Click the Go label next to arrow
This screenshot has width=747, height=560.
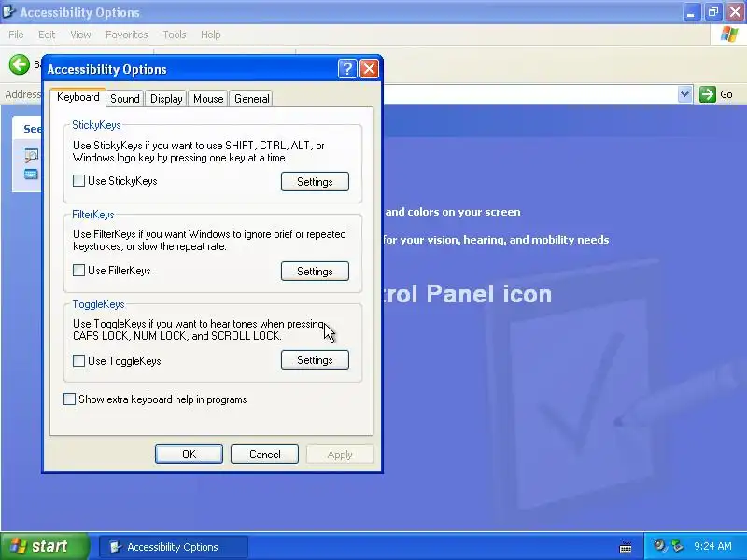tap(726, 94)
